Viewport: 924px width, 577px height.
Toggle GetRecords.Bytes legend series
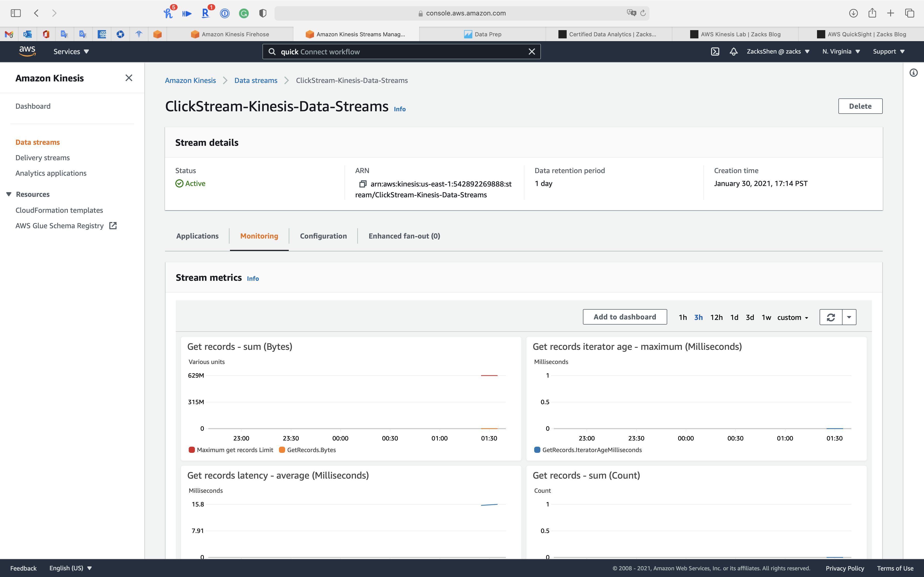(x=311, y=449)
